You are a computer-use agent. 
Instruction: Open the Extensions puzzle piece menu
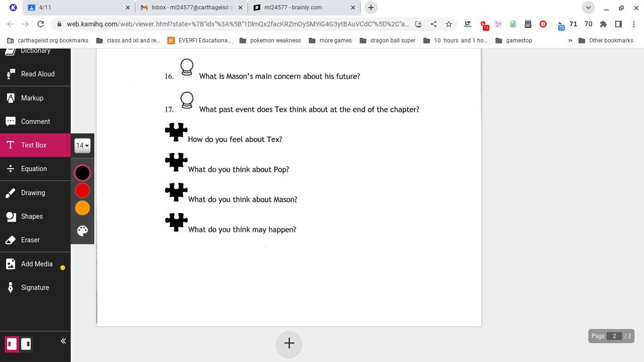[603, 24]
